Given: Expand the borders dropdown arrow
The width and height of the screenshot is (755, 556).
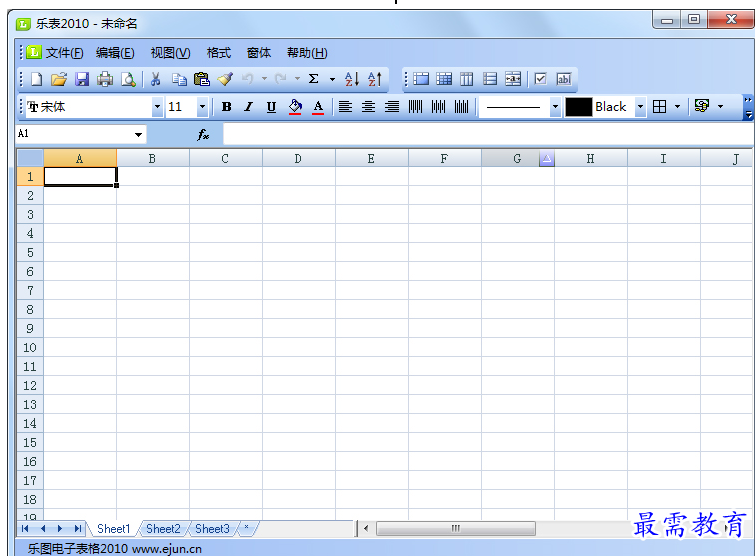Looking at the screenshot, I should (677, 107).
